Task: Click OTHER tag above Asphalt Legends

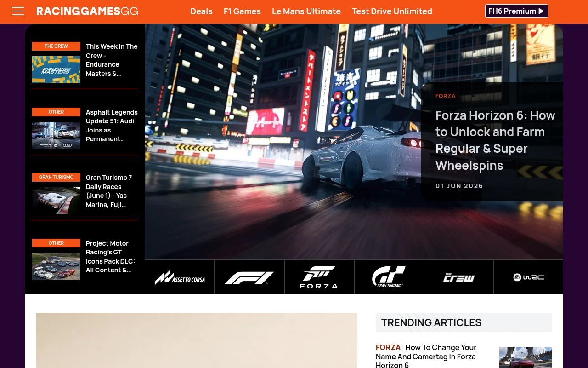Action: 56,112
